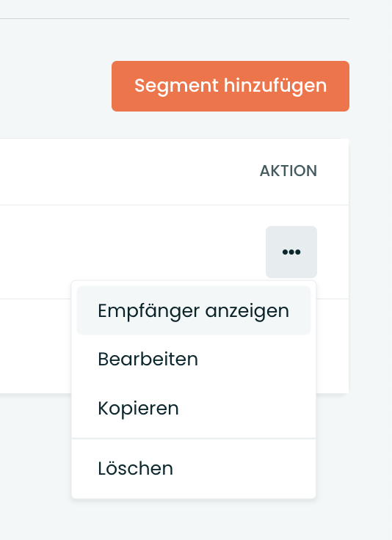The height and width of the screenshot is (540, 392).
Task: Select the Kopieren menu entry
Action: [194, 408]
